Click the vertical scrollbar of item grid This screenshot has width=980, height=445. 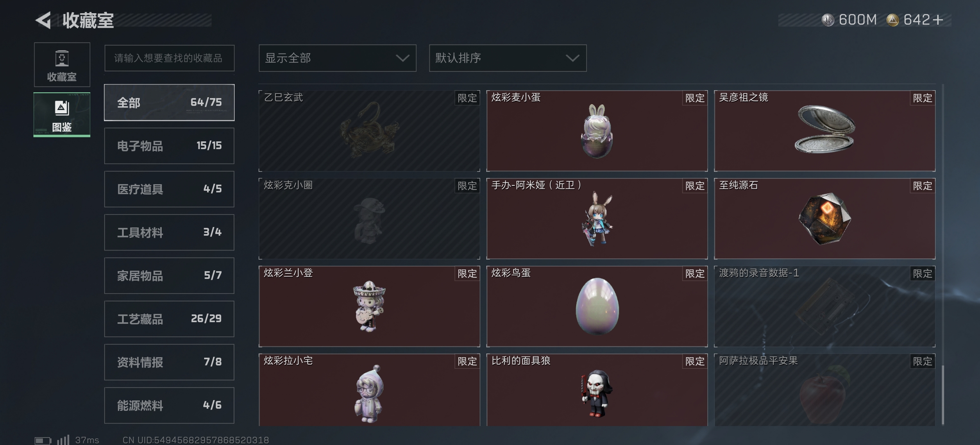(943, 255)
